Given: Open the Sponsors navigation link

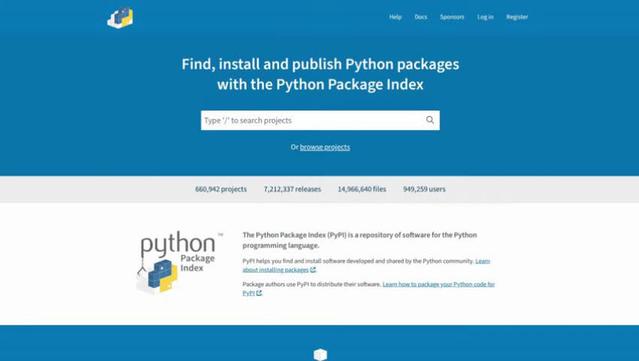Looking at the screenshot, I should pyautogui.click(x=452, y=17).
